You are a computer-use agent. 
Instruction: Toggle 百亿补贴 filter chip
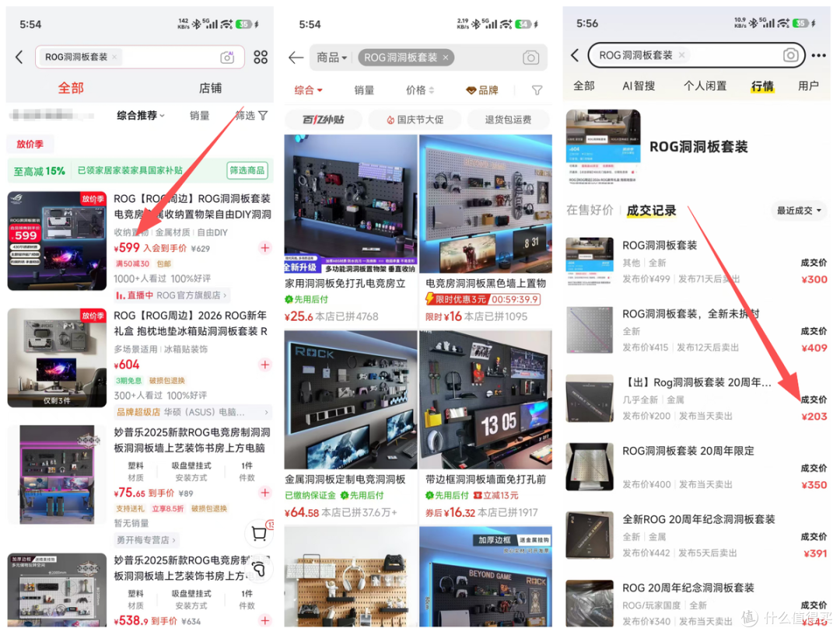click(323, 120)
